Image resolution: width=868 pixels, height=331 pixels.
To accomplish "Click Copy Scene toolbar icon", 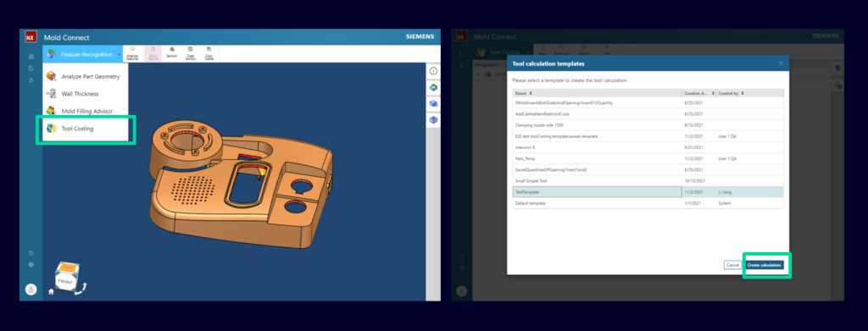I will click(x=209, y=53).
